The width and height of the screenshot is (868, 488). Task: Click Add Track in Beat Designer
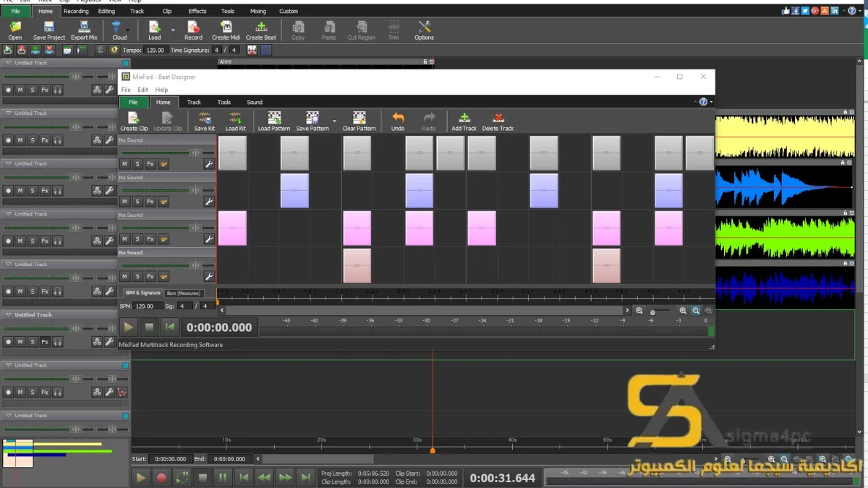pos(464,121)
